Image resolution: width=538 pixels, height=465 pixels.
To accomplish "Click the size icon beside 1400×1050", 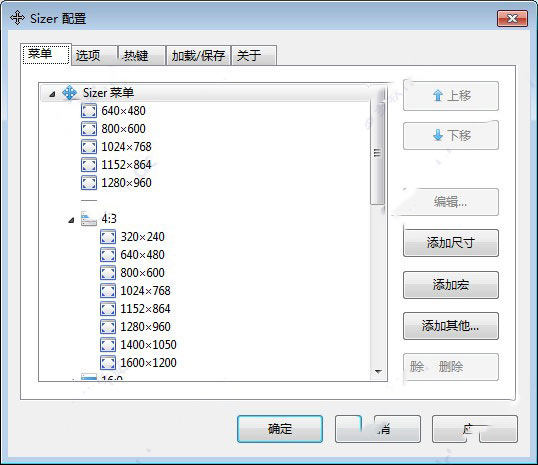I will coord(108,345).
